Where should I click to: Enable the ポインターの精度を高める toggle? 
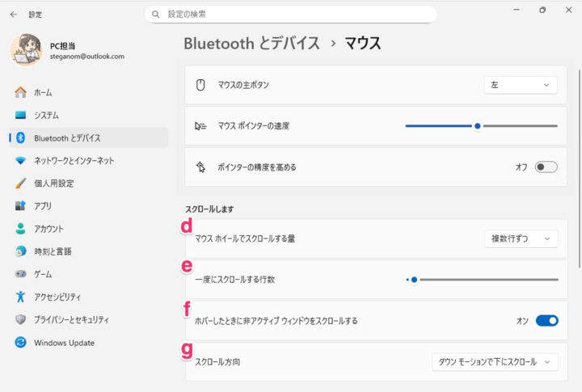[x=546, y=167]
